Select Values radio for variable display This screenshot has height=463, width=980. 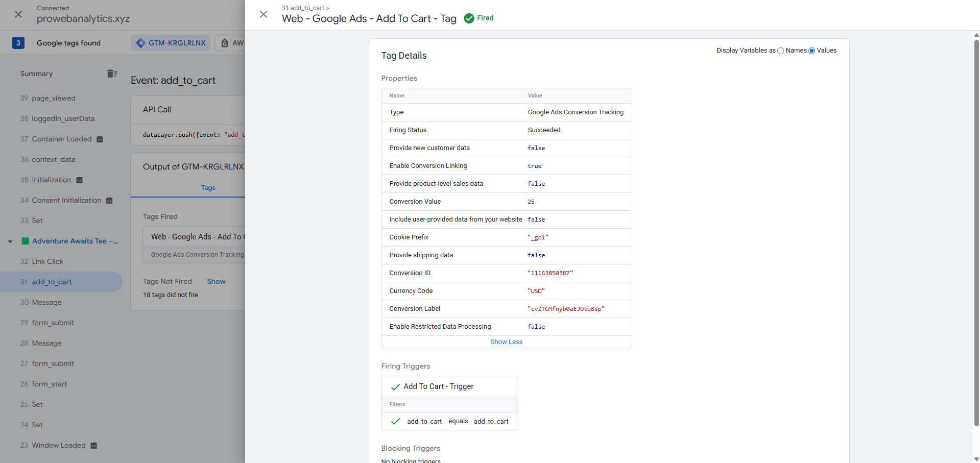[811, 51]
